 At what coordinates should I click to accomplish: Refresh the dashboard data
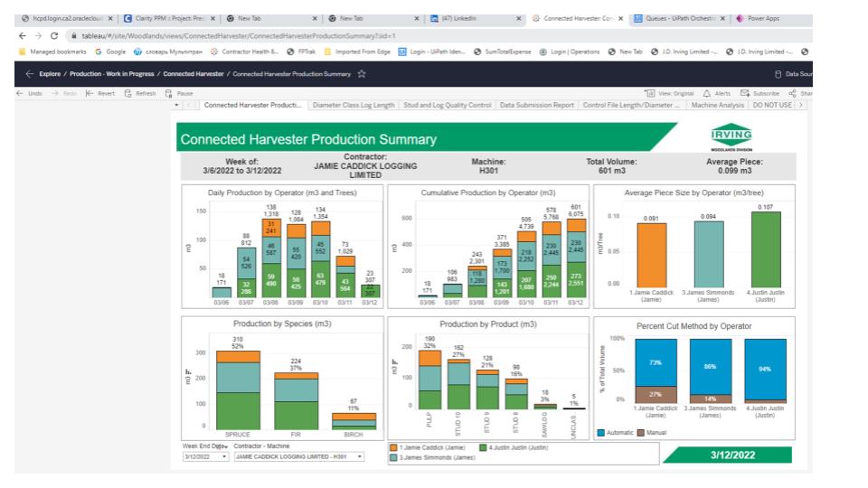coord(140,93)
